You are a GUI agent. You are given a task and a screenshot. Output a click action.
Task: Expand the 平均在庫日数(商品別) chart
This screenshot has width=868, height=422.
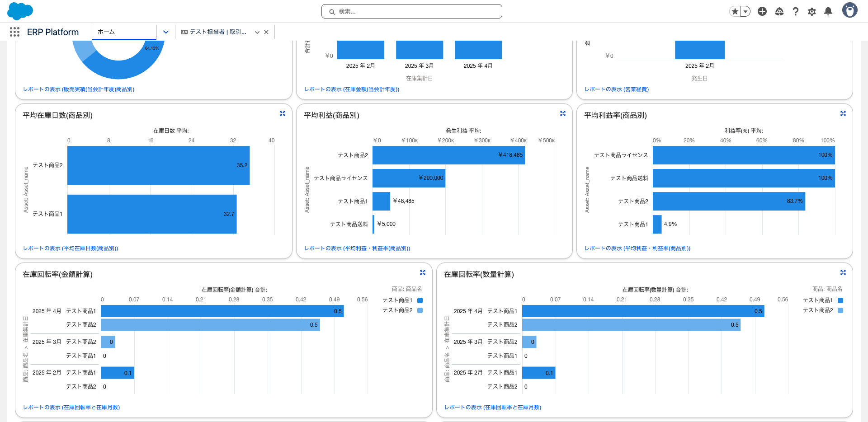pyautogui.click(x=283, y=114)
